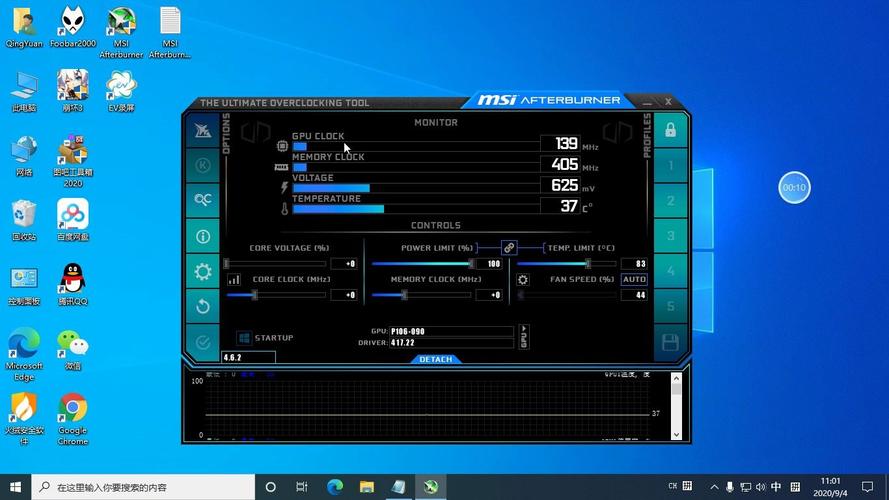The height and width of the screenshot is (500, 889).
Task: Click the taskbar search box
Action: coord(143,487)
